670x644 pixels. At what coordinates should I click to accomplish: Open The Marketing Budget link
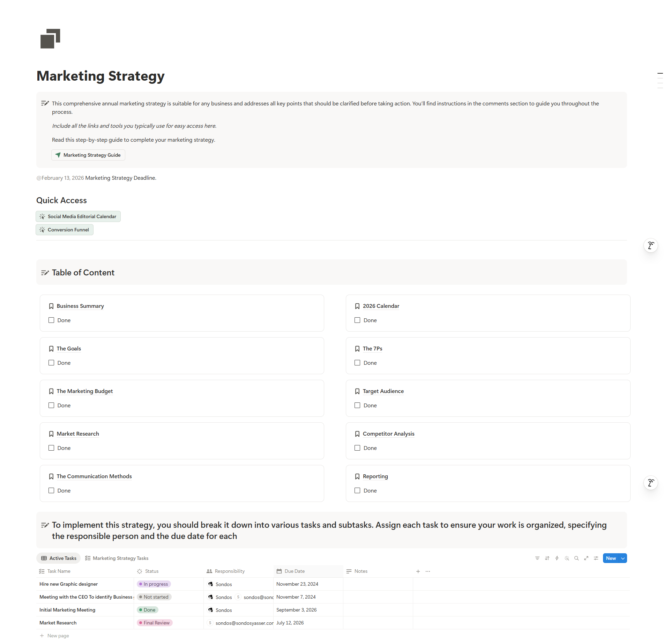85,391
